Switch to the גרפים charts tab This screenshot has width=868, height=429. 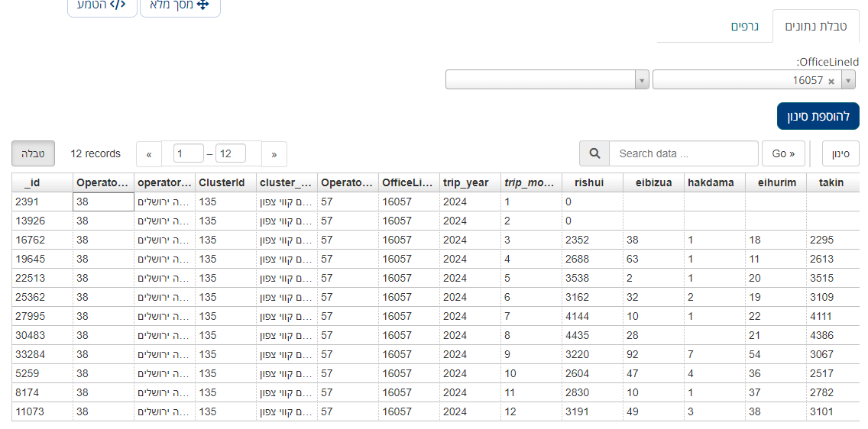pyautogui.click(x=744, y=26)
